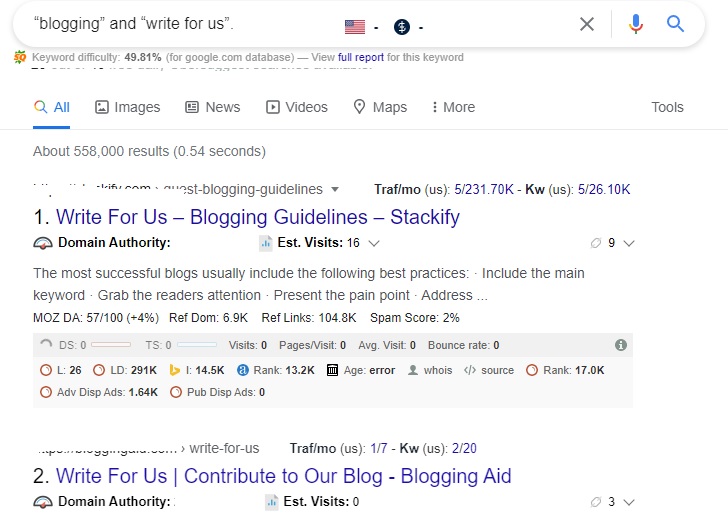This screenshot has height=522, width=728.
Task: Click the link icon next to 9
Action: click(596, 243)
